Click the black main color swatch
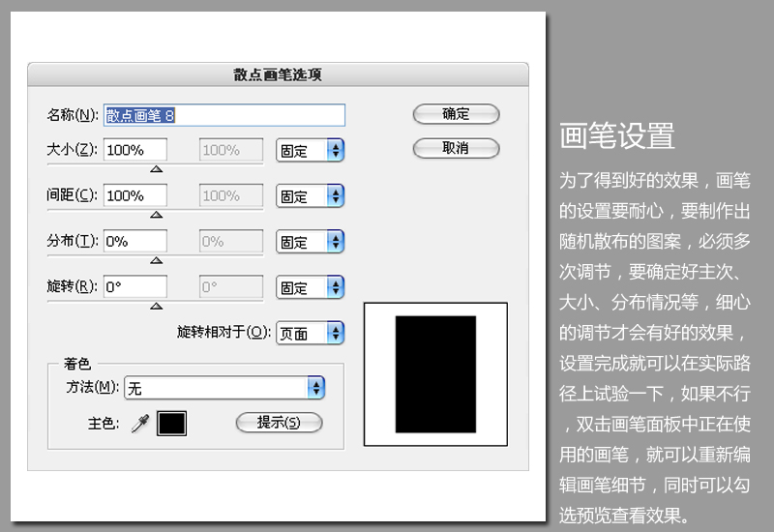Screen dimensions: 774x532 click(172, 424)
